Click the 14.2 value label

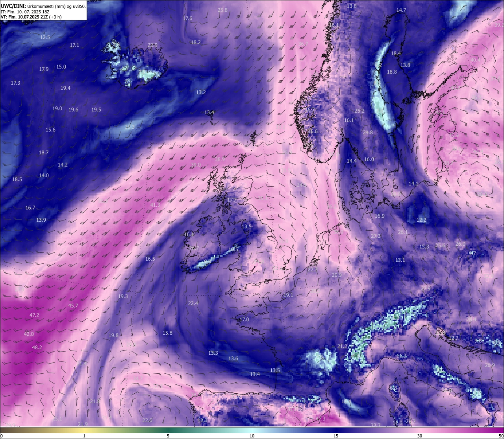[63, 165]
